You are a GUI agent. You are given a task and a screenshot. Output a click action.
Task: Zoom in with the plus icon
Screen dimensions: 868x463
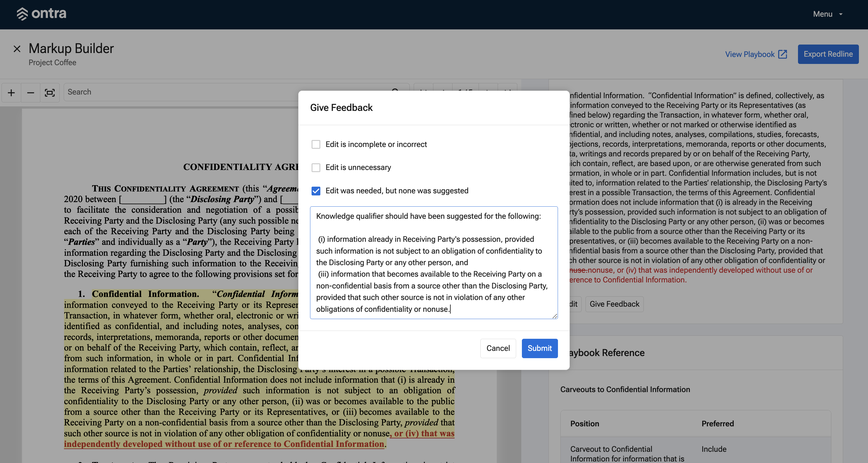(x=11, y=92)
